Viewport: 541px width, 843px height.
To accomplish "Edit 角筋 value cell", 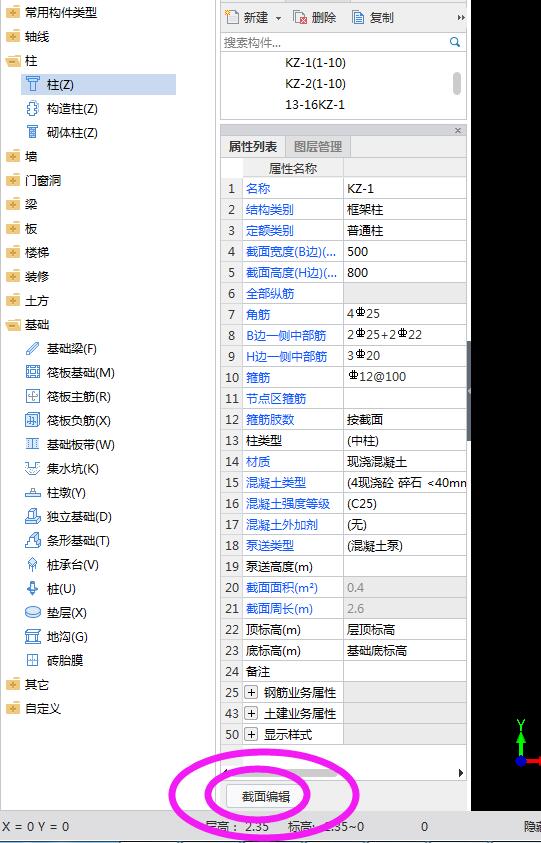I will 404,315.
